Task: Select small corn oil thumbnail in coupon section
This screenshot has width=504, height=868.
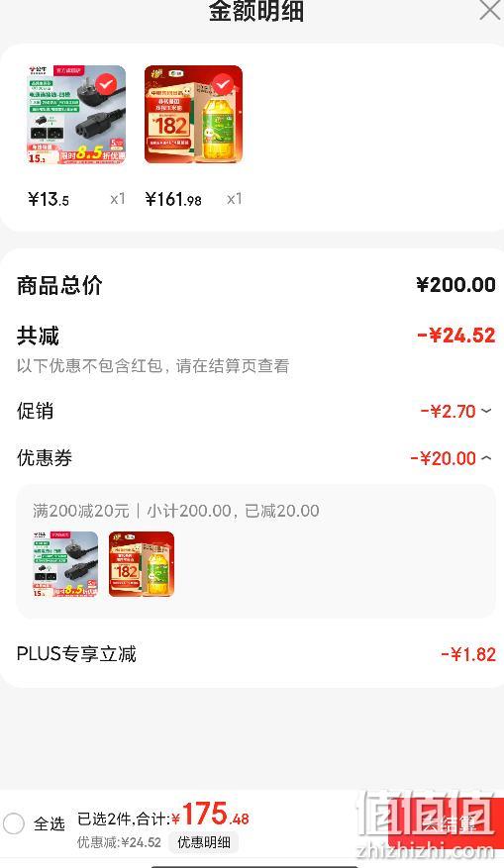Action: [142, 564]
